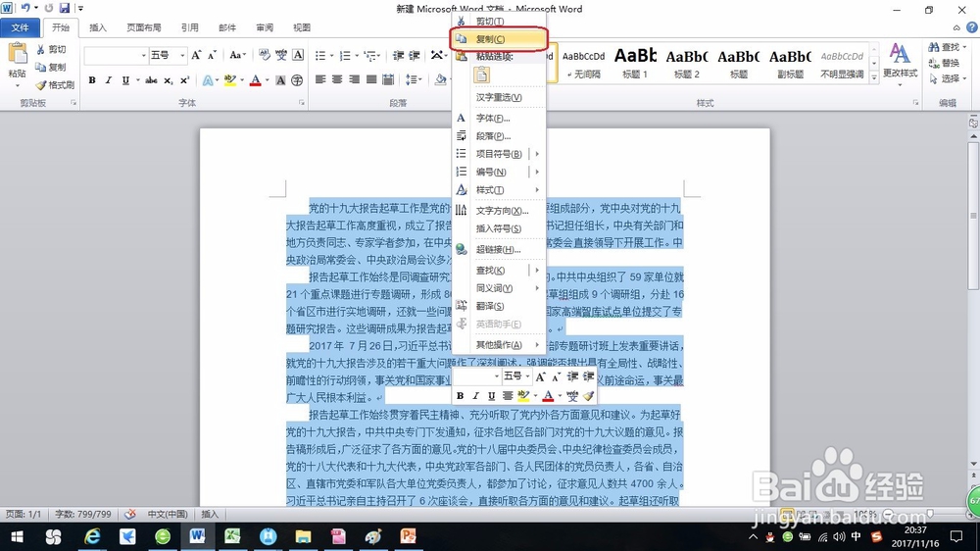
Task: Open the Change Case Aa dropdown
Action: coord(237,55)
